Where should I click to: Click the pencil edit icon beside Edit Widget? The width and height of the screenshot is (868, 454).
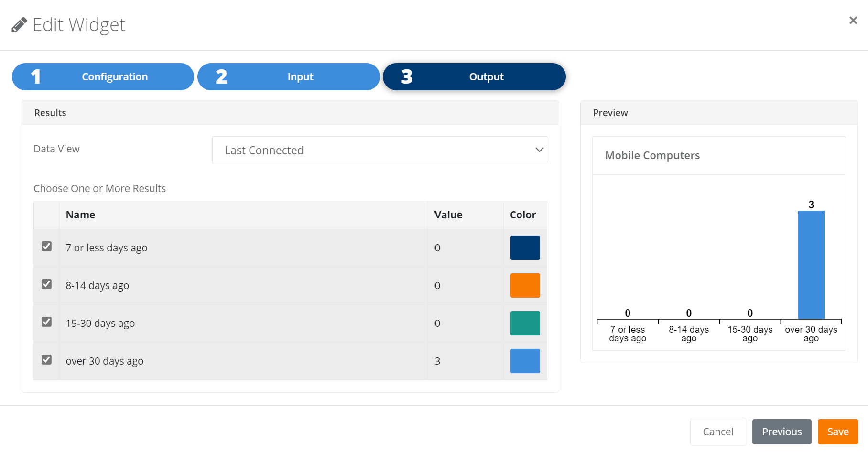tap(19, 25)
